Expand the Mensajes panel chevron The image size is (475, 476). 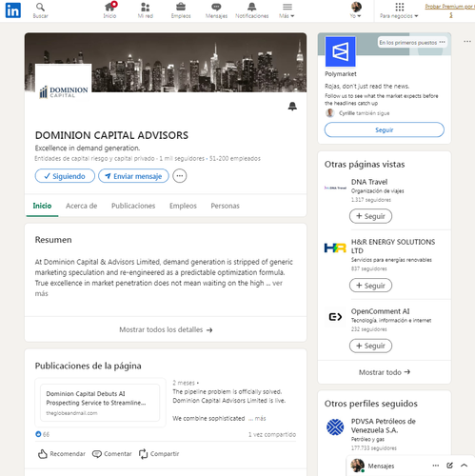464,466
